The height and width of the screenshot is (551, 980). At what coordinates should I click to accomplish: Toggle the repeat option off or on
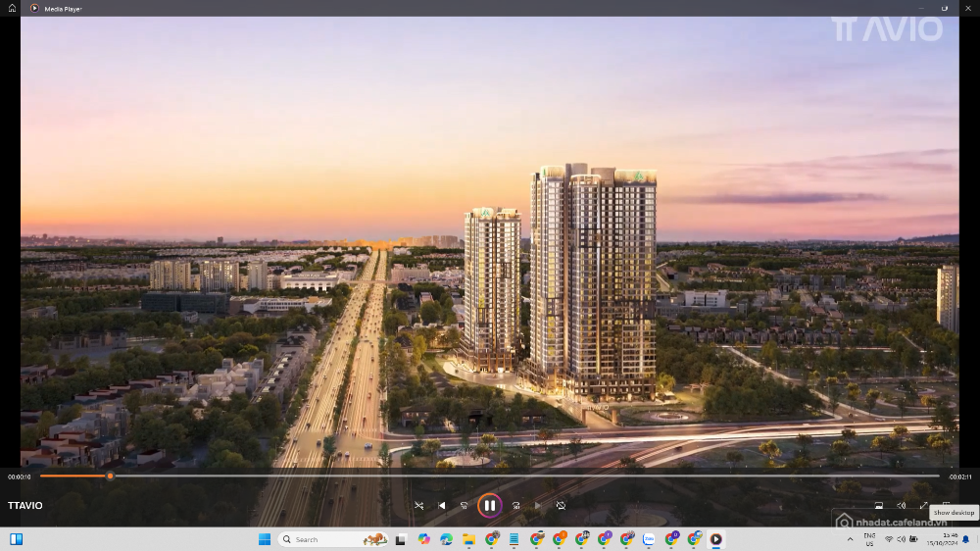coord(561,506)
